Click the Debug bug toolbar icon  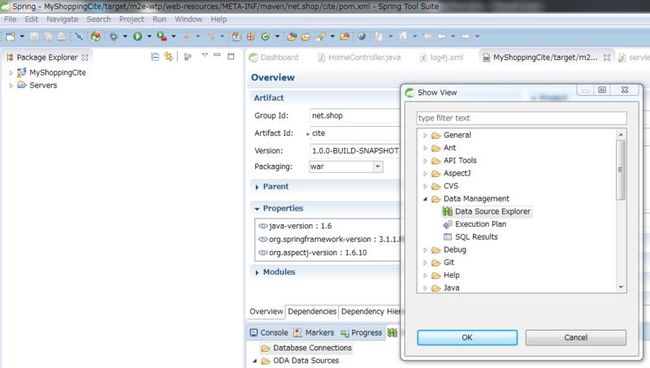(114, 36)
